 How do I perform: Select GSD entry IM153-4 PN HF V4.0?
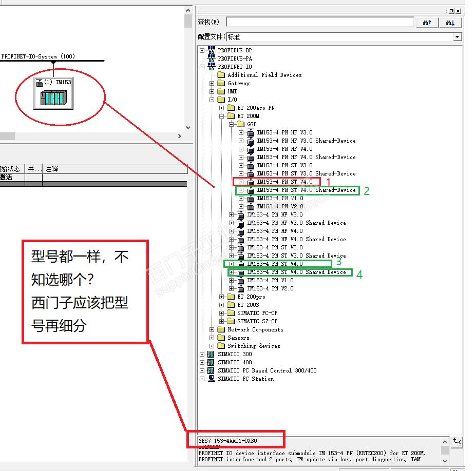pyautogui.click(x=285, y=149)
